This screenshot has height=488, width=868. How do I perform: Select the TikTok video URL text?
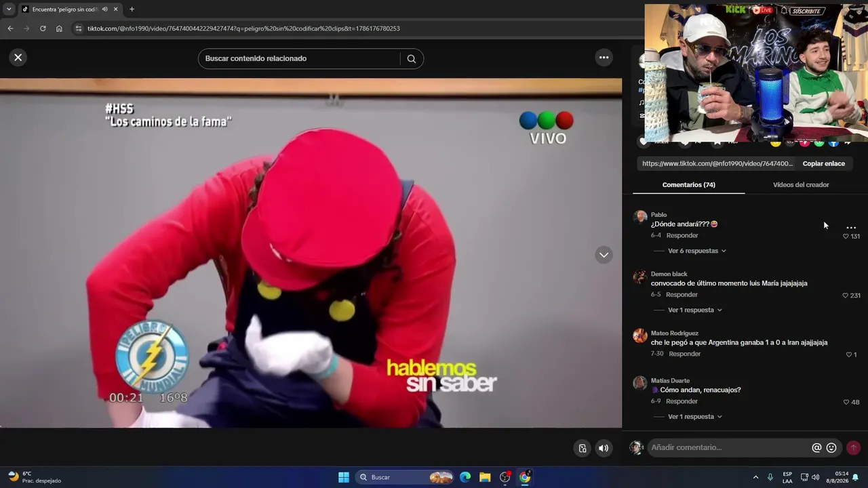[x=717, y=163]
